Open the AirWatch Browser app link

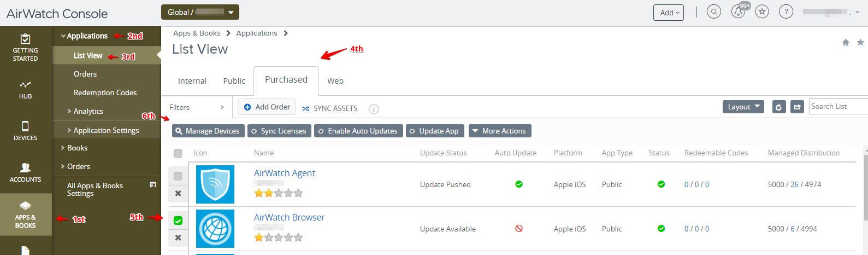coord(289,217)
